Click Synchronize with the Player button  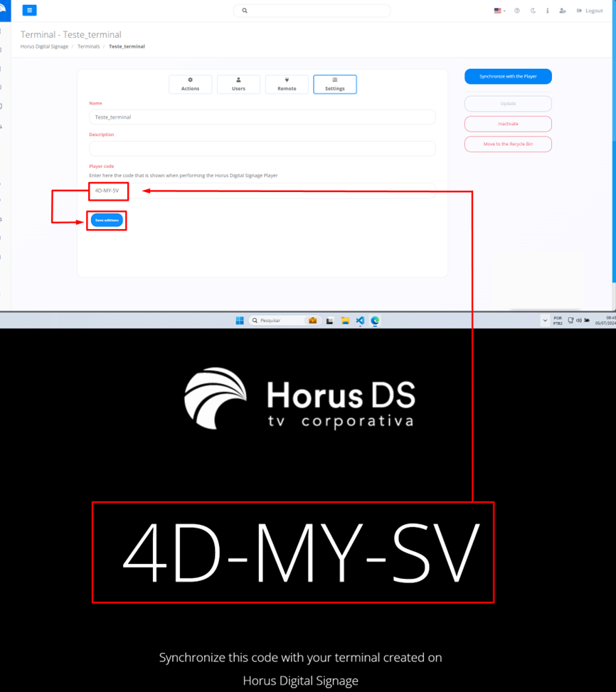point(508,76)
